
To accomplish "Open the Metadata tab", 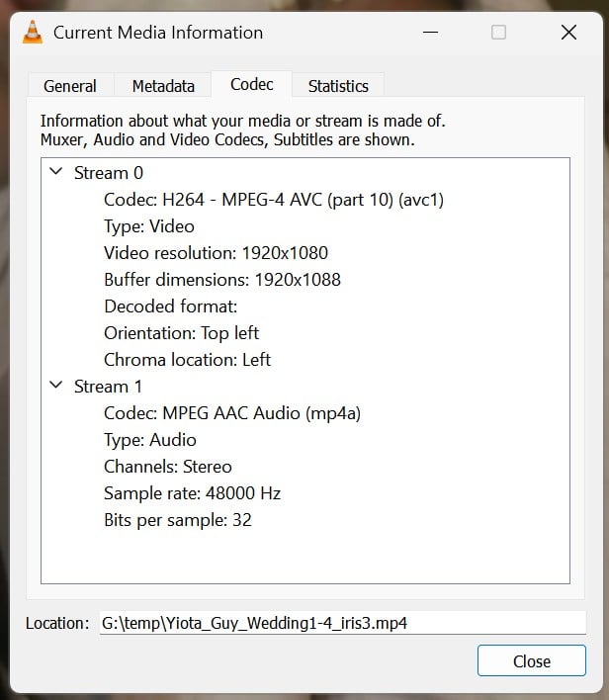I will pyautogui.click(x=163, y=86).
